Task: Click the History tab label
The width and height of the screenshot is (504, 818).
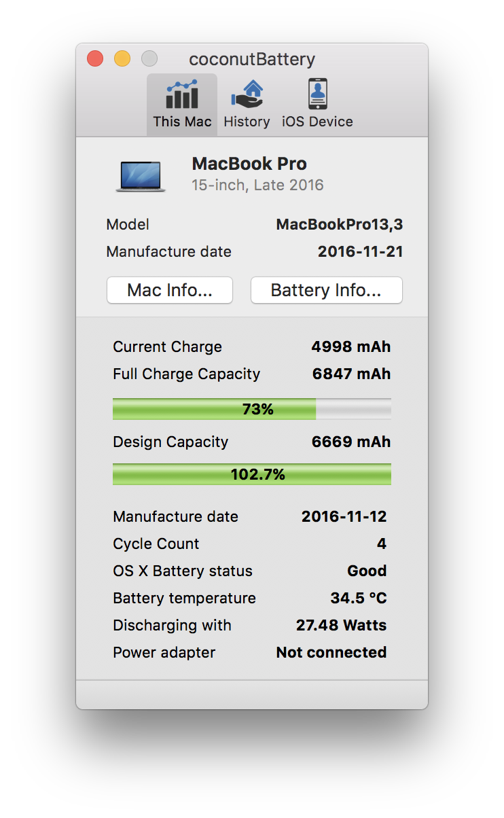Action: pyautogui.click(x=247, y=122)
